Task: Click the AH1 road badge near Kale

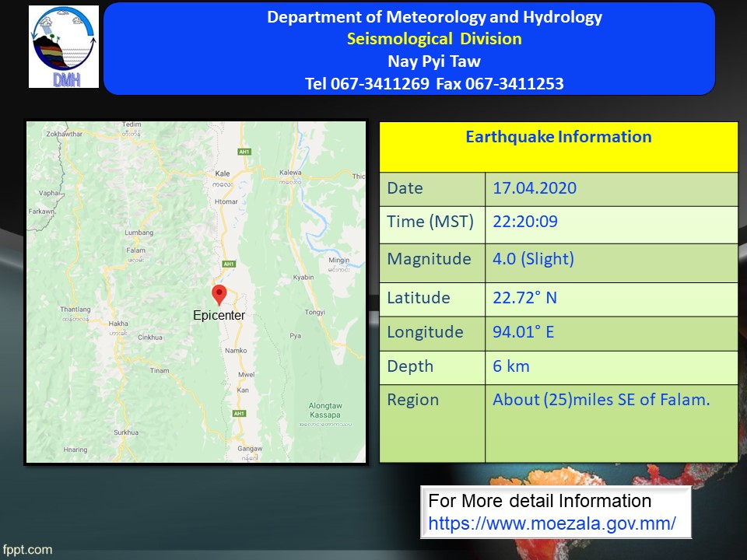Action: [x=245, y=152]
